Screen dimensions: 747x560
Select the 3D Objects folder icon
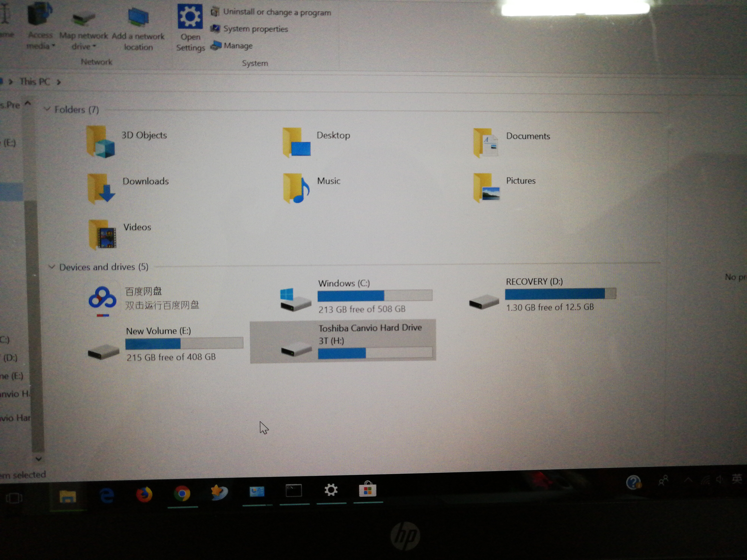[100, 142]
